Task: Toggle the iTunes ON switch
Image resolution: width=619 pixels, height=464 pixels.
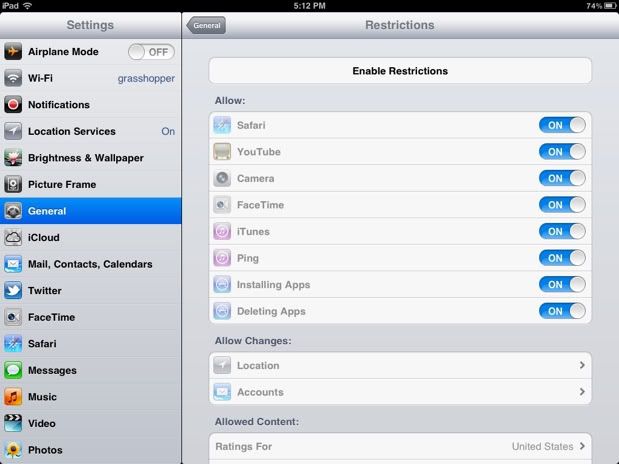Action: [562, 231]
